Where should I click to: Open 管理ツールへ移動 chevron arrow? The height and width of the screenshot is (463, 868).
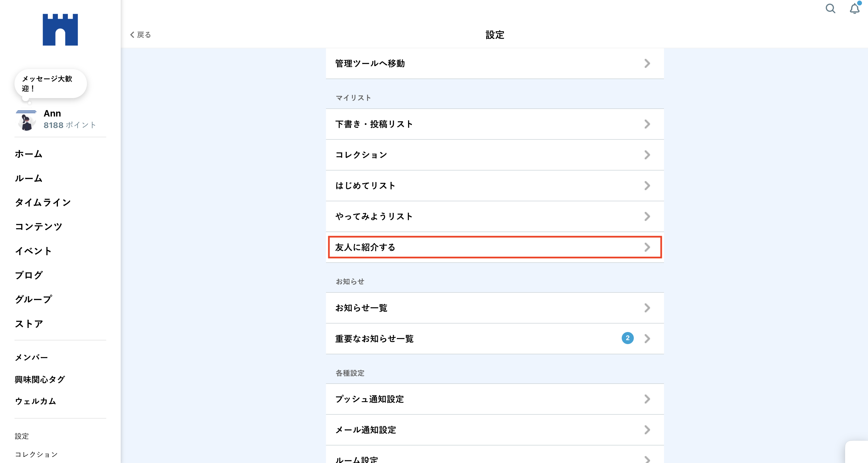(647, 63)
